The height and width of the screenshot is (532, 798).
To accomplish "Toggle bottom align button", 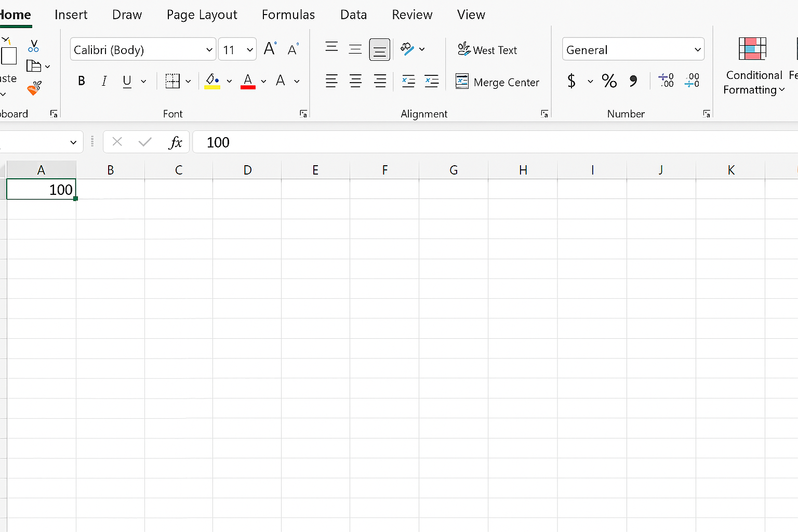I will coord(380,50).
